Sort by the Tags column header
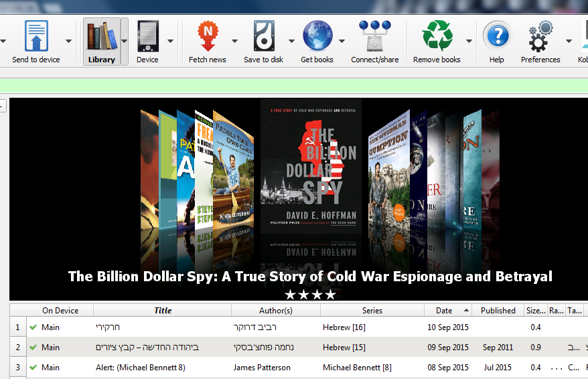 click(x=575, y=311)
